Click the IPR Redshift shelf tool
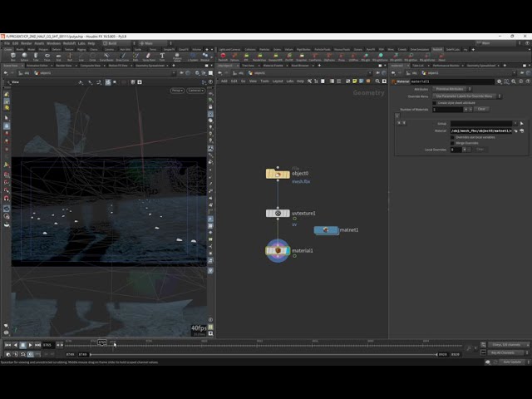Image resolution: width=532 pixels, height=399 pixels. click(x=246, y=57)
